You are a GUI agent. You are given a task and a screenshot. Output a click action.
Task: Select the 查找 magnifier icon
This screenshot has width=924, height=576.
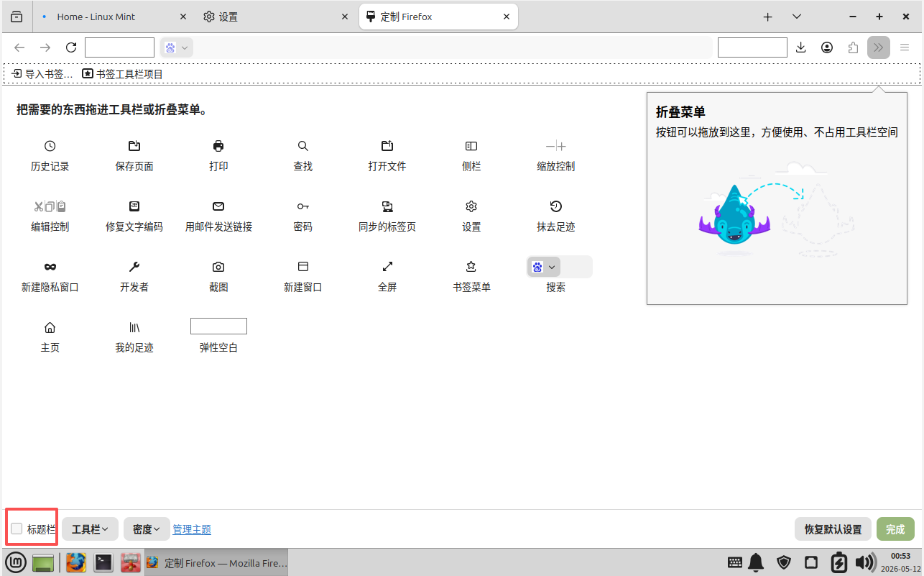click(303, 146)
